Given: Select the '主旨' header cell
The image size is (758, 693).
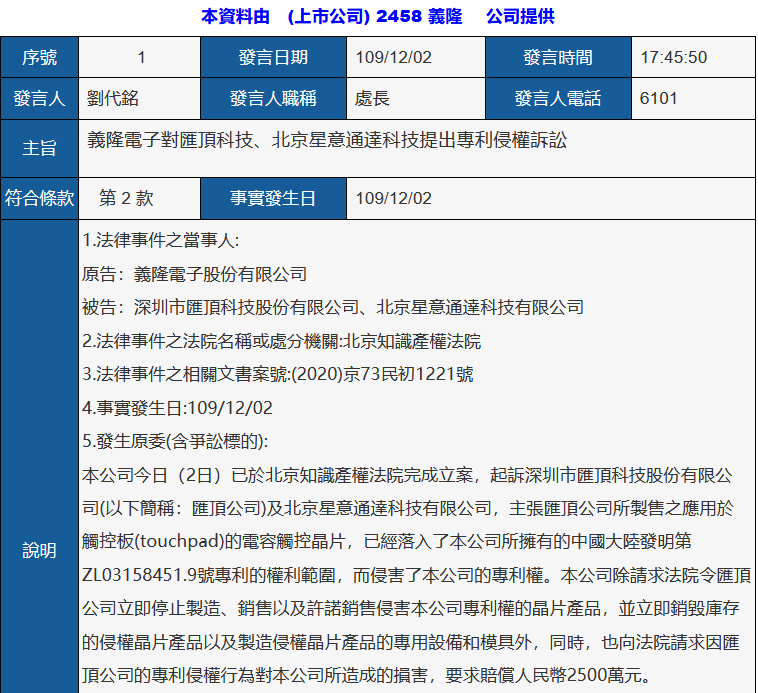Looking at the screenshot, I should coord(39,148).
